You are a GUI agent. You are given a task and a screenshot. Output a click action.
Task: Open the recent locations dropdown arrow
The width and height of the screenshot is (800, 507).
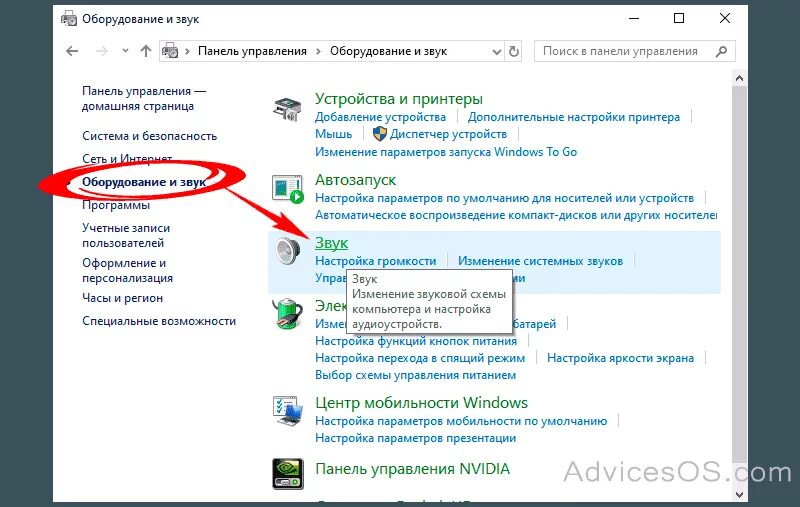click(126, 51)
